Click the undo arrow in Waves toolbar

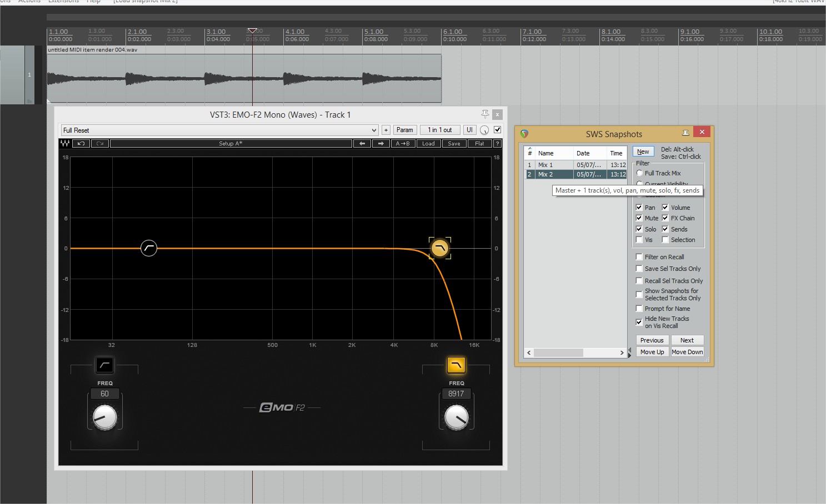pyautogui.click(x=81, y=143)
